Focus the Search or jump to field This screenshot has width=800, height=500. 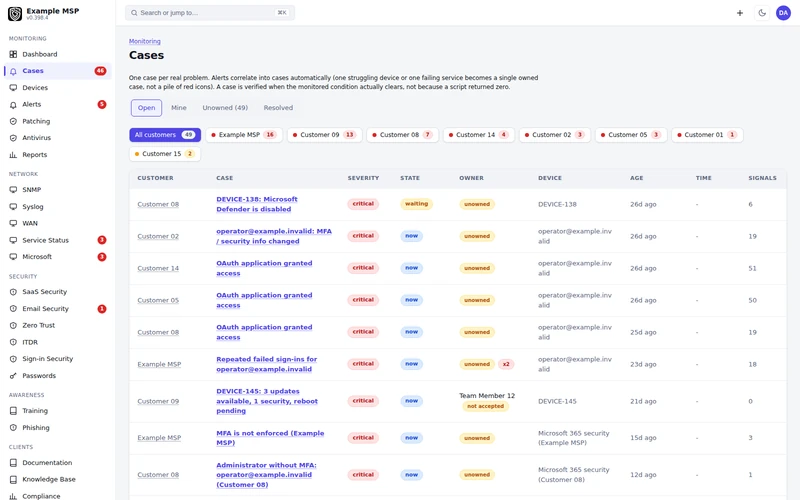coord(210,13)
